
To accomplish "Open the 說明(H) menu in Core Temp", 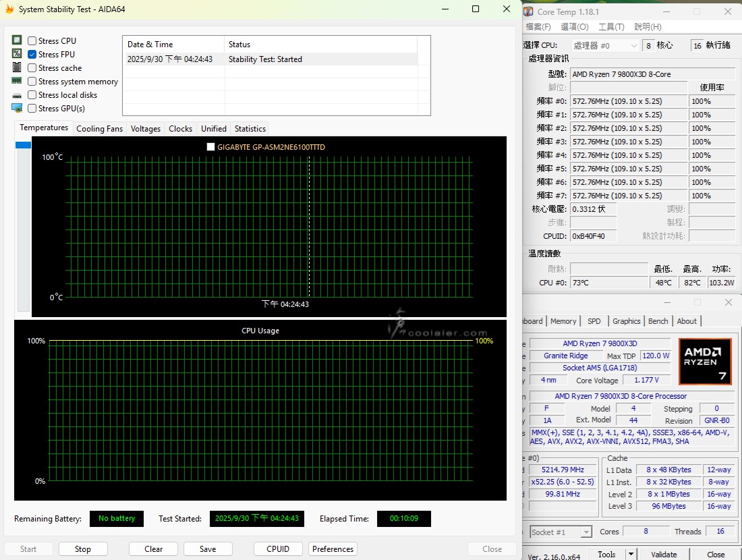I will (648, 27).
